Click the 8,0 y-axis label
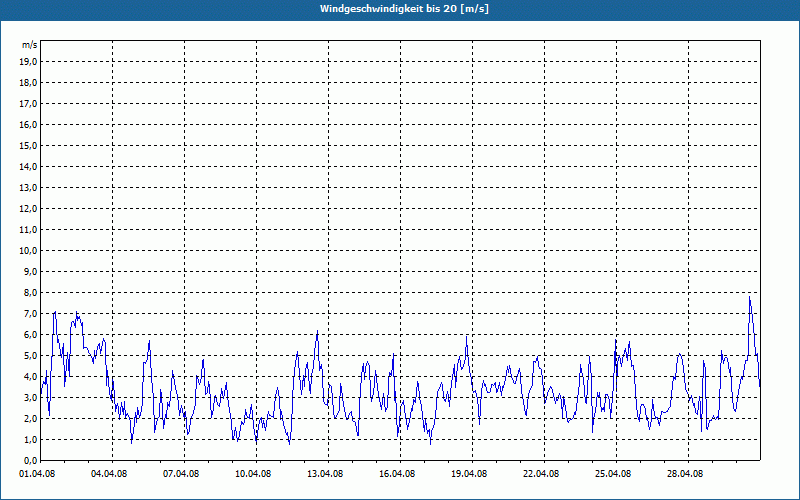Image resolution: width=800 pixels, height=500 pixels. point(31,292)
